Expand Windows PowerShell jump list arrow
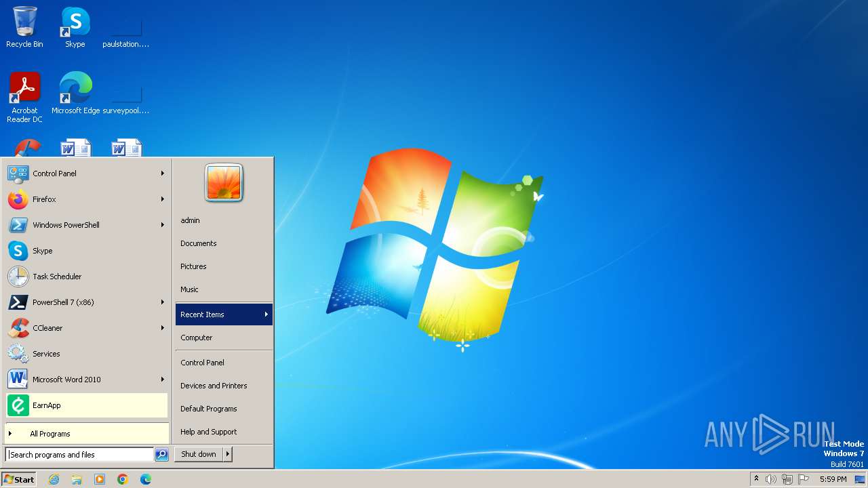This screenshot has width=868, height=488. (x=163, y=225)
